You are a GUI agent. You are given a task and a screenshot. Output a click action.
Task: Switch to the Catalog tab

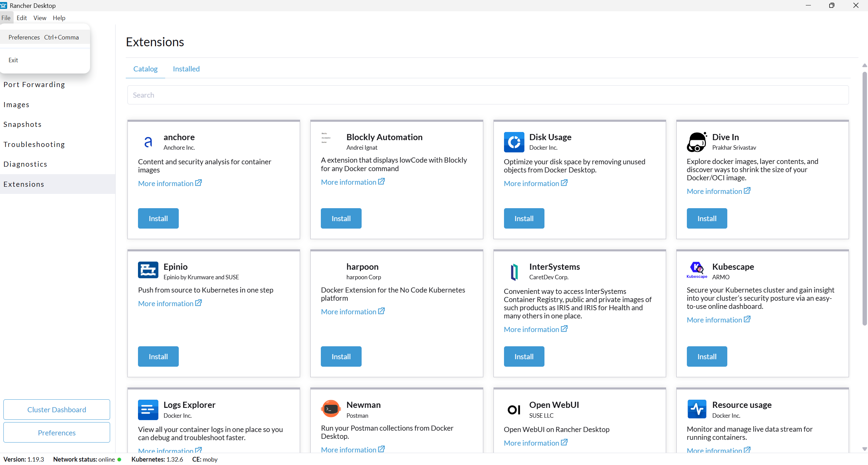(x=145, y=69)
